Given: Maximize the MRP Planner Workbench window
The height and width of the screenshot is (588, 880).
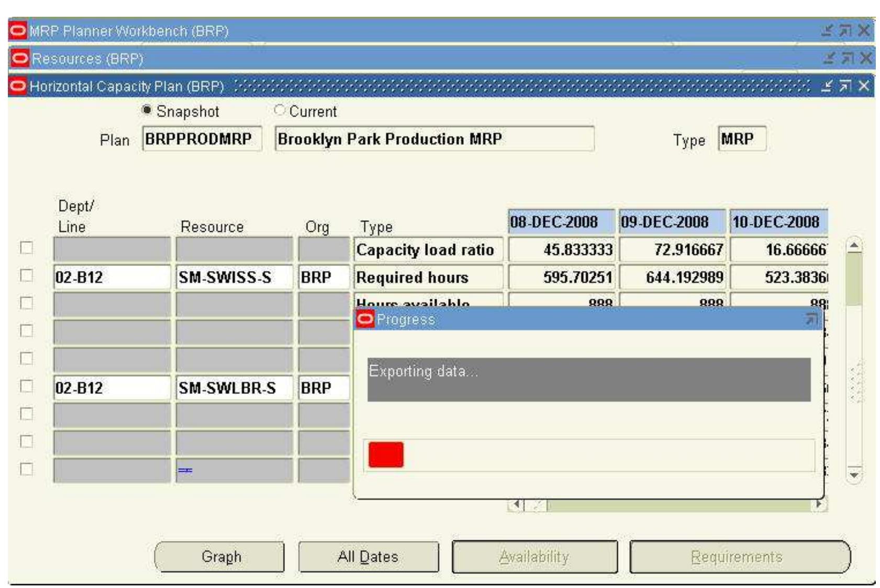Looking at the screenshot, I should [x=845, y=30].
